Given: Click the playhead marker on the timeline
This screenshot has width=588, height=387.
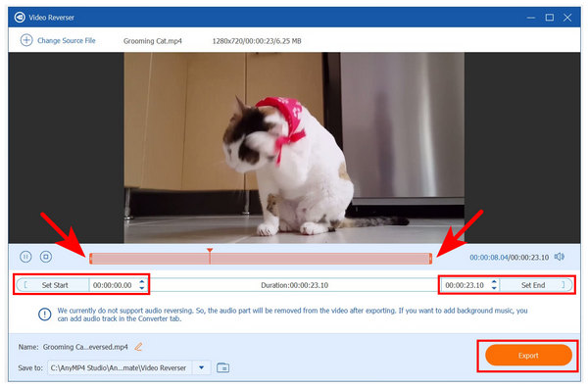Looking at the screenshot, I should [210, 251].
